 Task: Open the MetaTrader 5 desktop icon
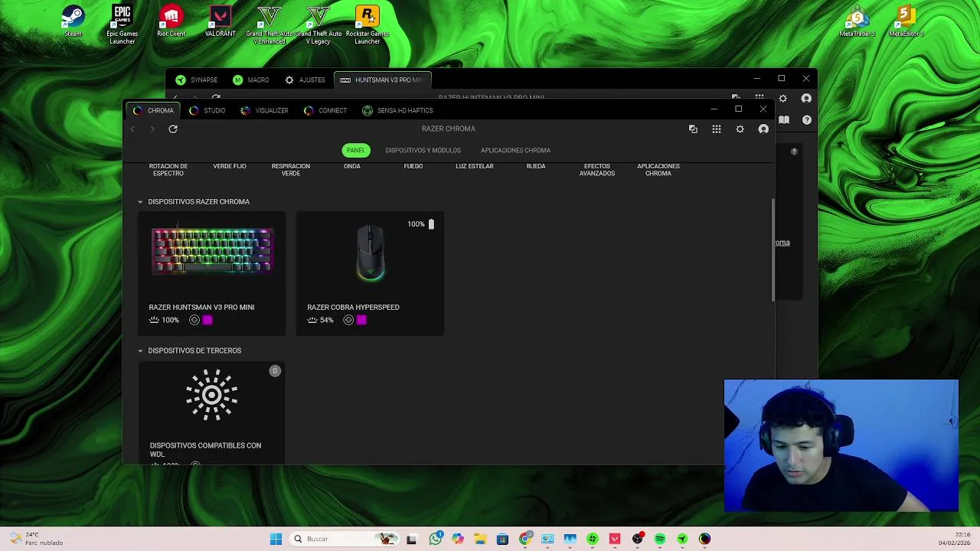857,21
